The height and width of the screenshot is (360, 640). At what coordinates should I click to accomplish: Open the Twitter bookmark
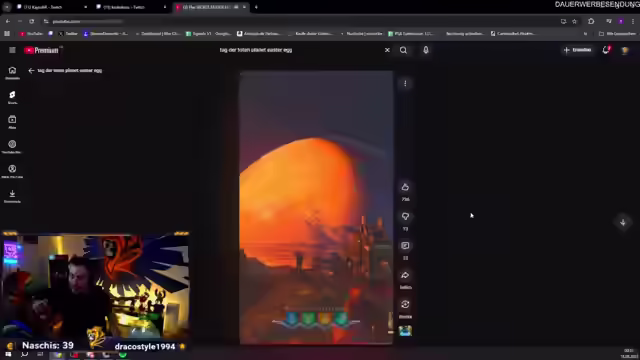point(68,33)
